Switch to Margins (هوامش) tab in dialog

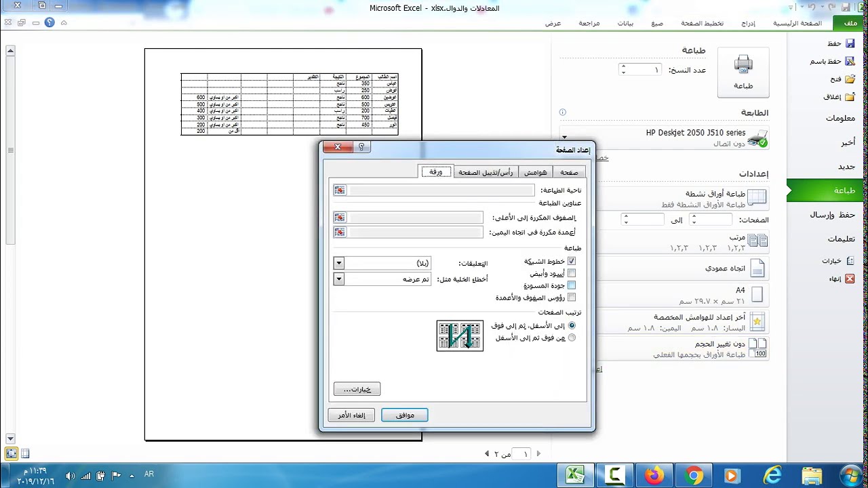(x=536, y=172)
